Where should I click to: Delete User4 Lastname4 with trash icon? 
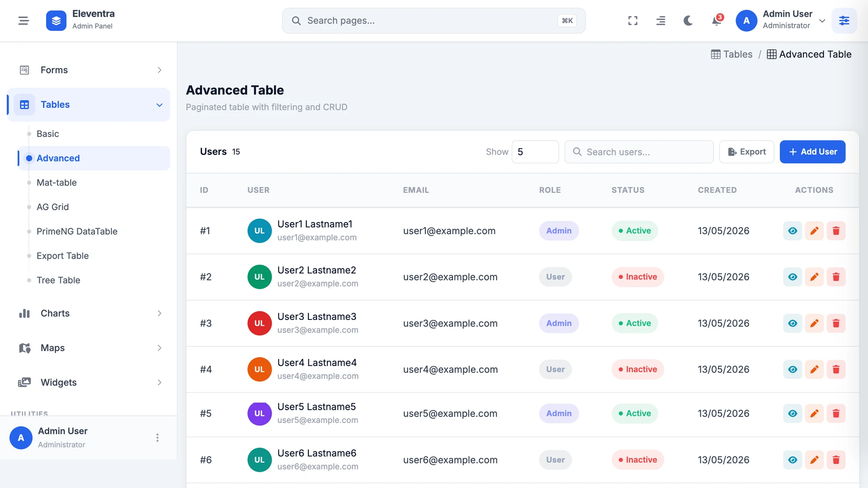[836, 370]
